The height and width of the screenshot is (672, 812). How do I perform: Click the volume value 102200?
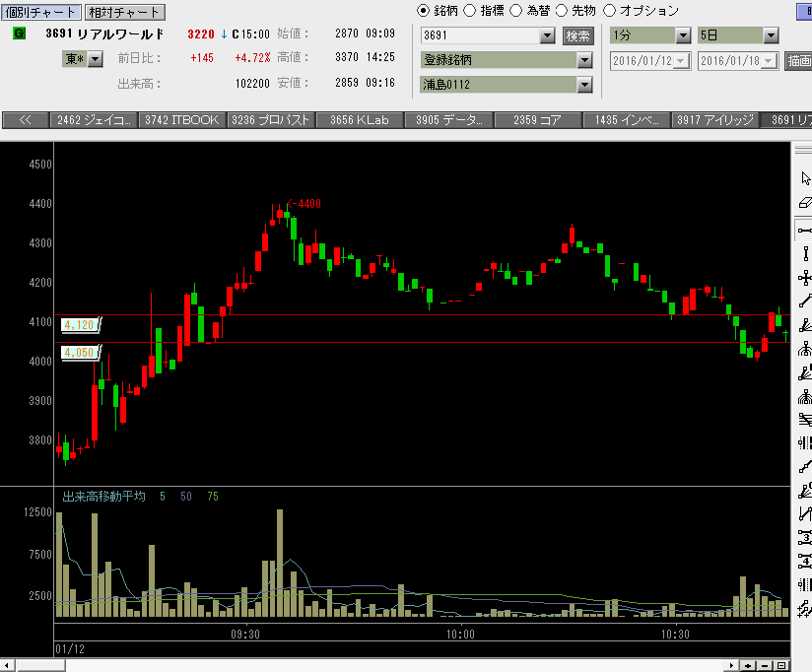pos(252,84)
